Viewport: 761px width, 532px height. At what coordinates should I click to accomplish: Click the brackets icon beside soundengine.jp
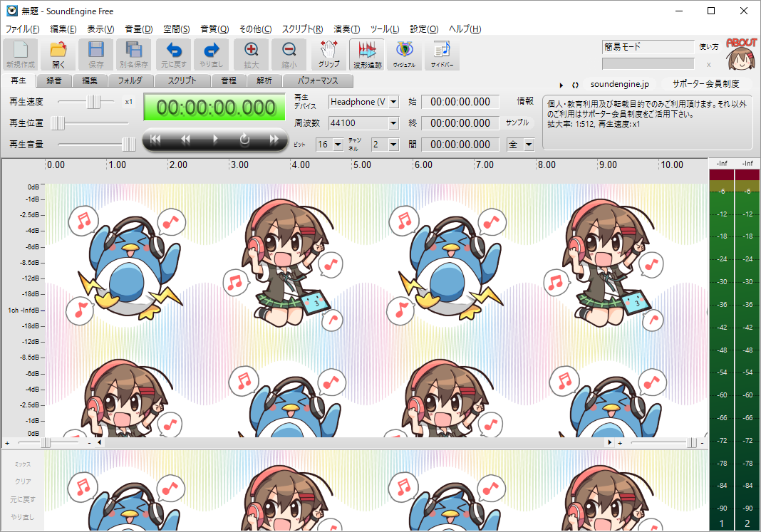(575, 85)
